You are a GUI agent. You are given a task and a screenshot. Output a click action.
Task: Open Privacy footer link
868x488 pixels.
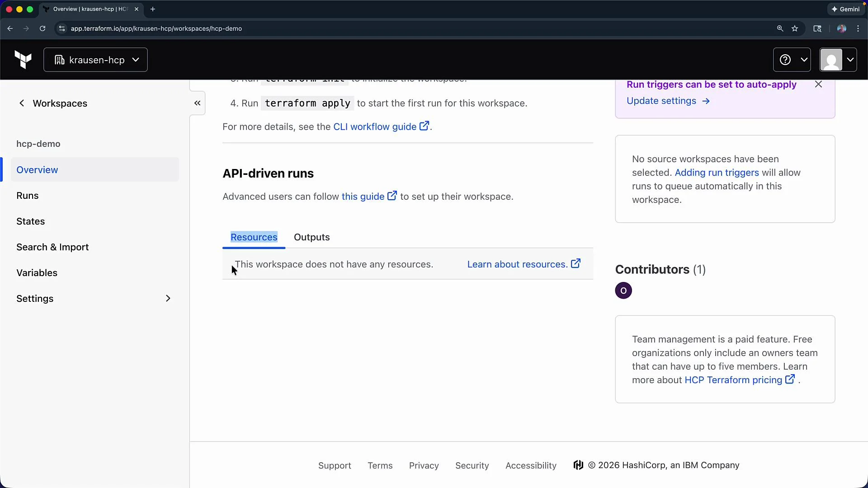[424, 465]
